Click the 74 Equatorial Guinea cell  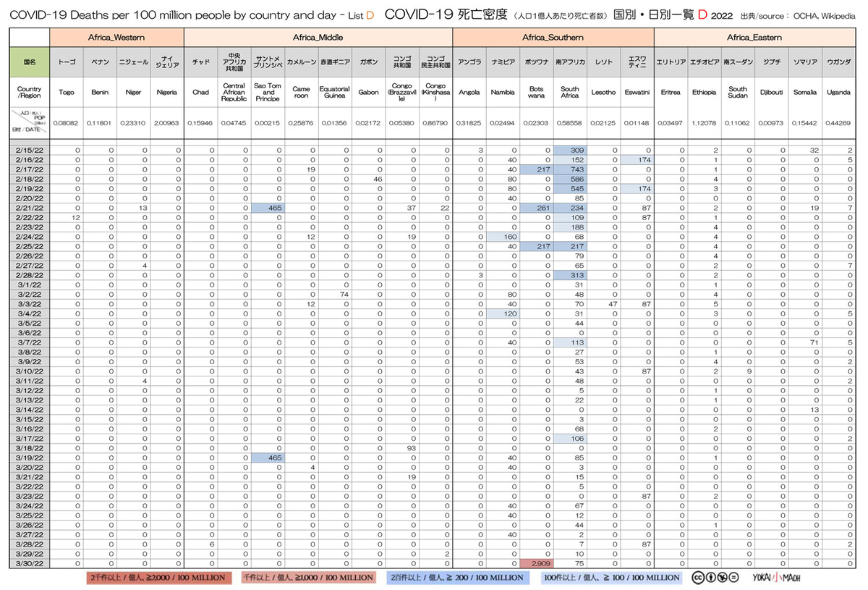[x=335, y=294]
